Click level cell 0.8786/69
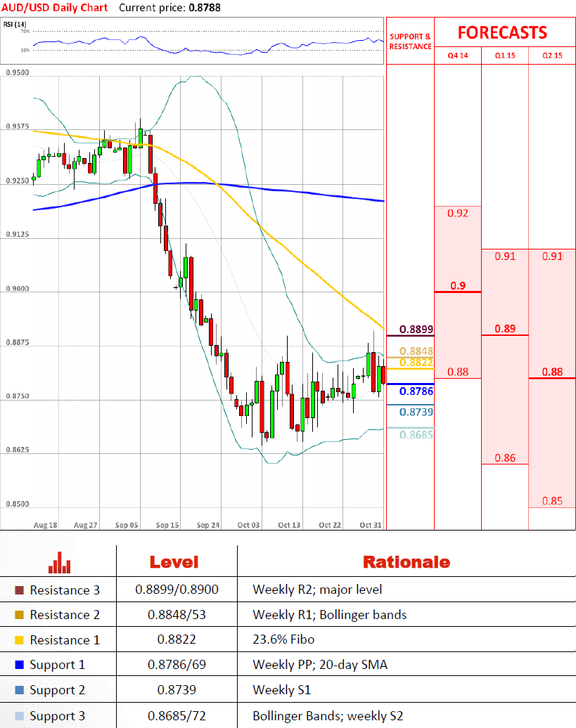The image size is (576, 728). [177, 664]
